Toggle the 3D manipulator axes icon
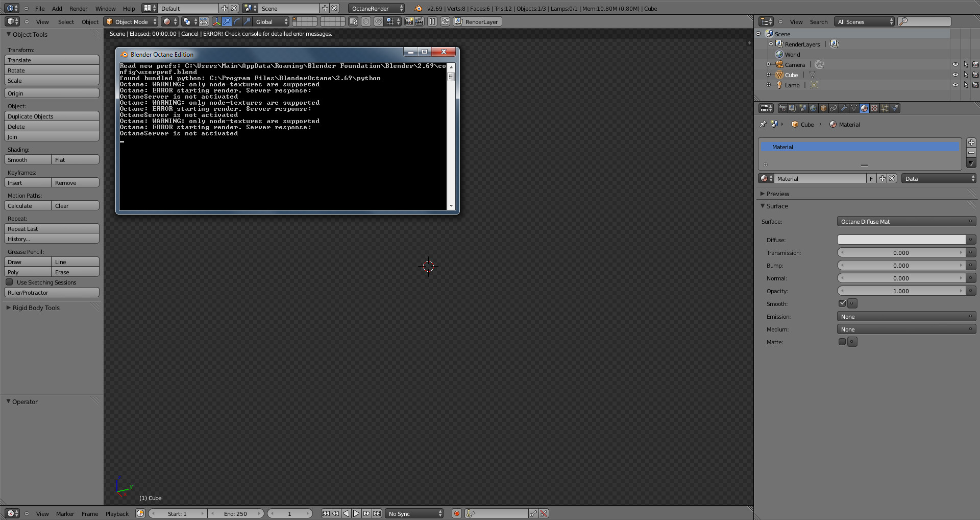 coord(216,21)
